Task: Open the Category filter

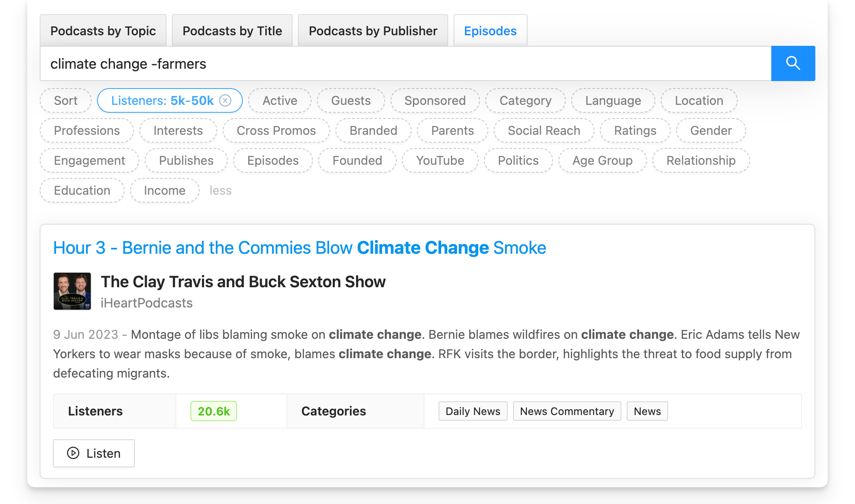Action: point(525,100)
